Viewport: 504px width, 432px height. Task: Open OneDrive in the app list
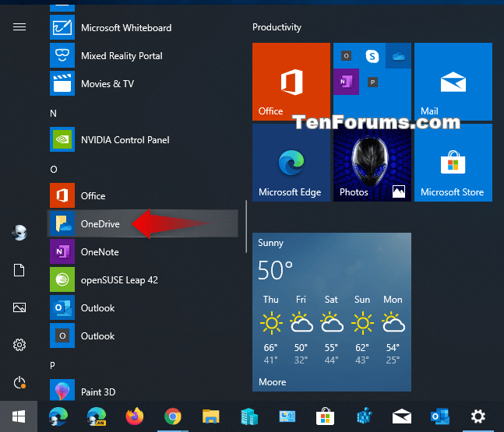(143, 223)
